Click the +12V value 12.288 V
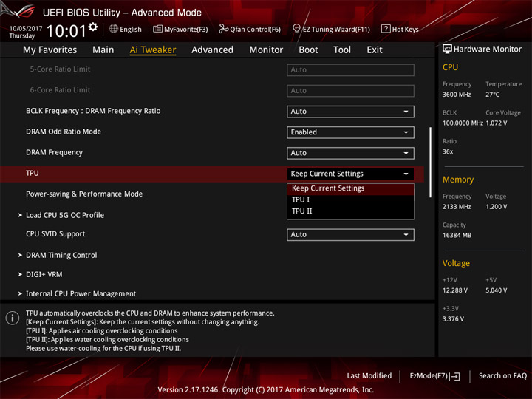 455,290
